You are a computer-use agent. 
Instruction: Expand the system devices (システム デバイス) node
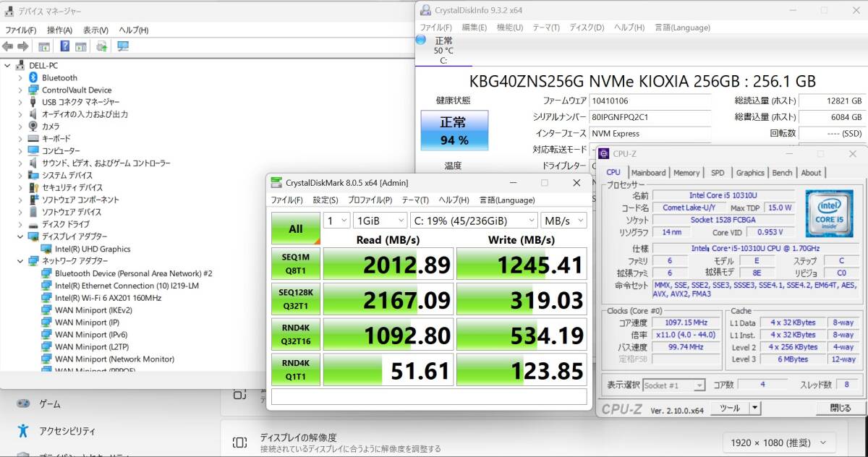(20, 175)
